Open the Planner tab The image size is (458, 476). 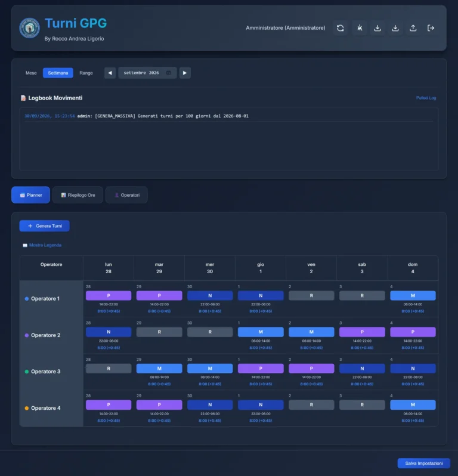30,195
